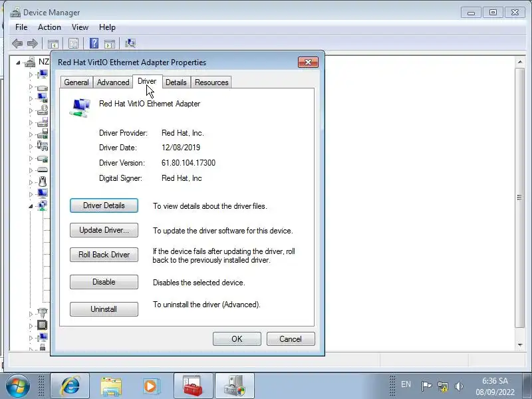Open the clock showing 6:36 SA
The height and width of the screenshot is (399, 532).
tap(495, 386)
